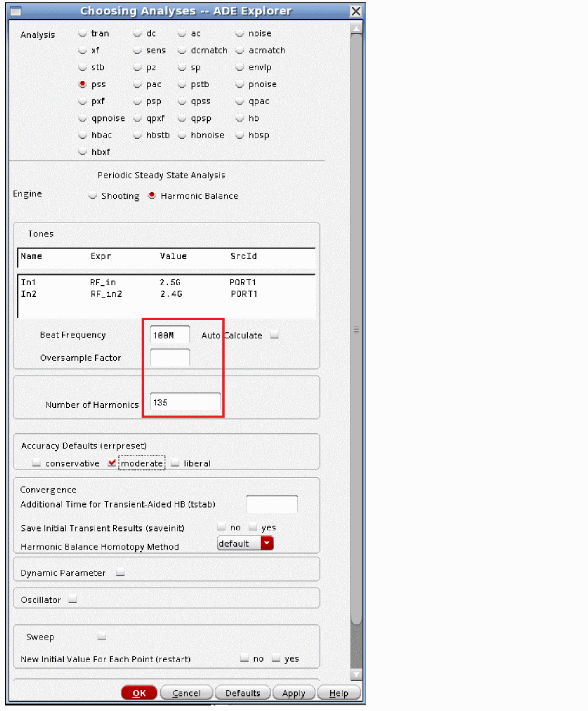588x711 pixels.
Task: Click the Oversample Factor input field
Action: coord(169,358)
